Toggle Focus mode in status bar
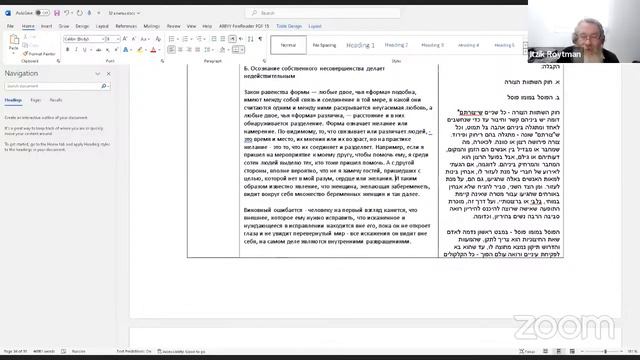This screenshot has width=640, height=360. (527, 351)
